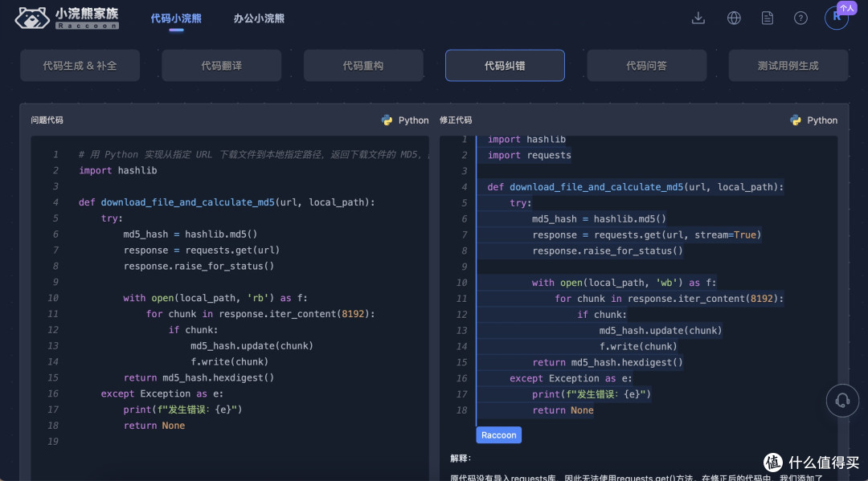Open Python language selector in 修正代码 panel
The image size is (868, 481).
[x=813, y=120]
